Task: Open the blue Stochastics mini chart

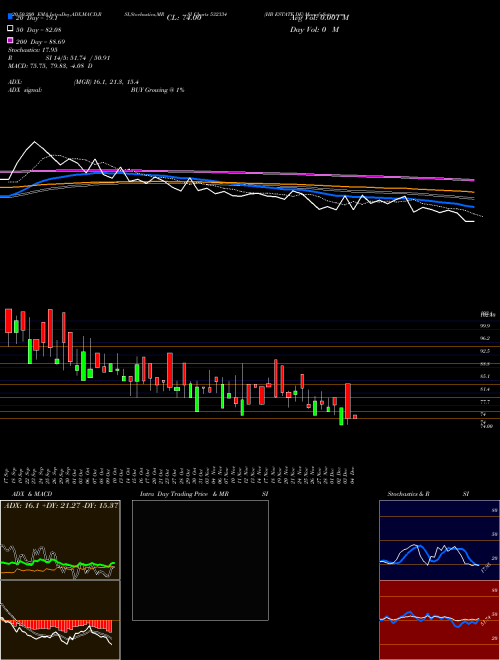Action: pyautogui.click(x=439, y=540)
